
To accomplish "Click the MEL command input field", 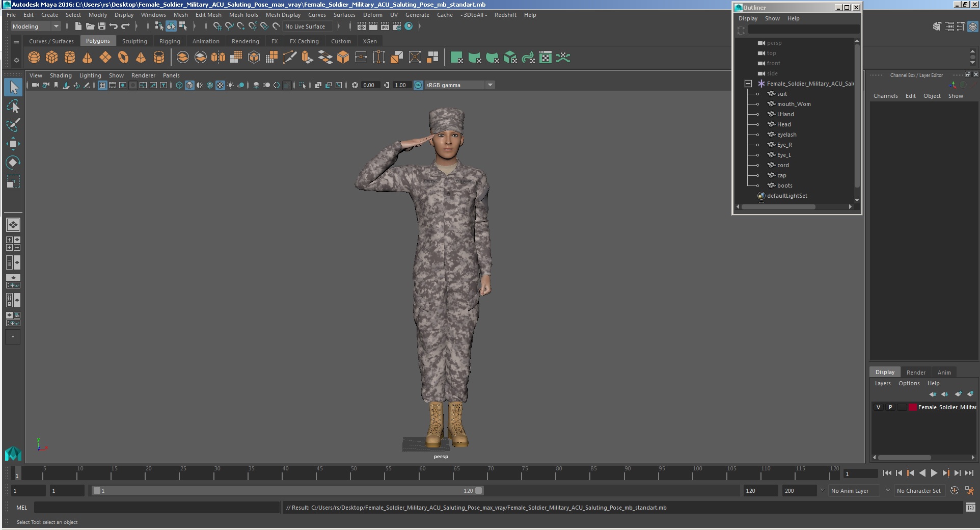I will tap(157, 508).
